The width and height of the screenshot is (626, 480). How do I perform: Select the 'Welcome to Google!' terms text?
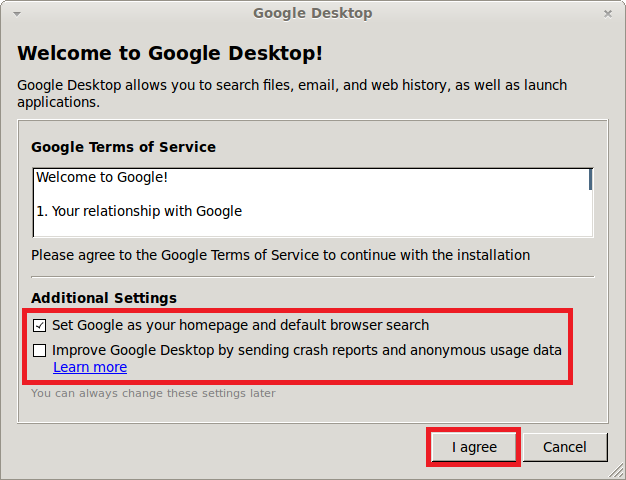click(x=102, y=177)
